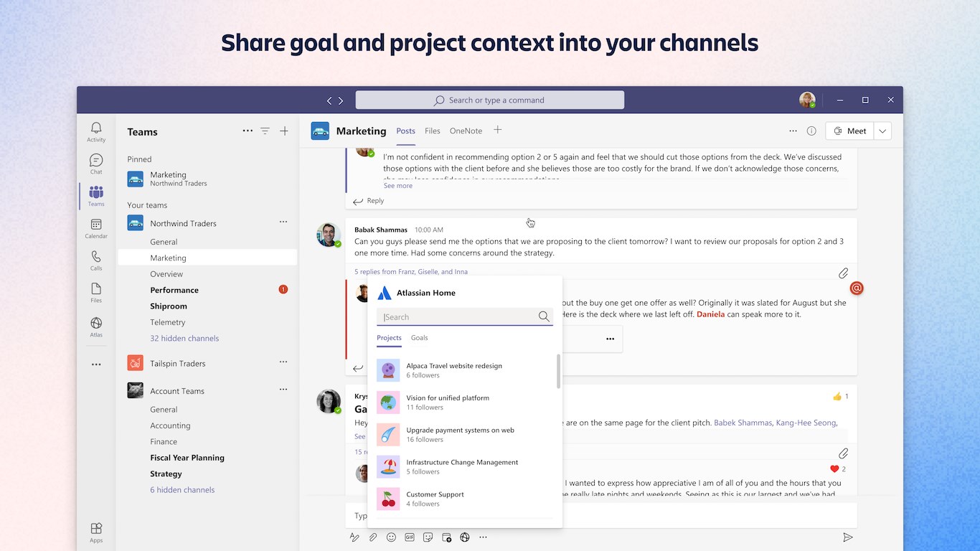This screenshot has height=551, width=980.
Task: Open the Activity bell icon
Action: 96,131
